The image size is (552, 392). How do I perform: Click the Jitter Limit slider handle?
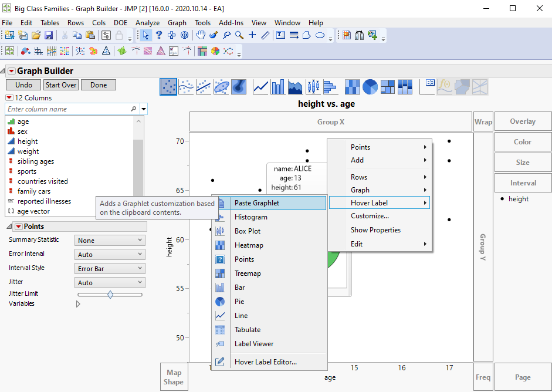110,294
